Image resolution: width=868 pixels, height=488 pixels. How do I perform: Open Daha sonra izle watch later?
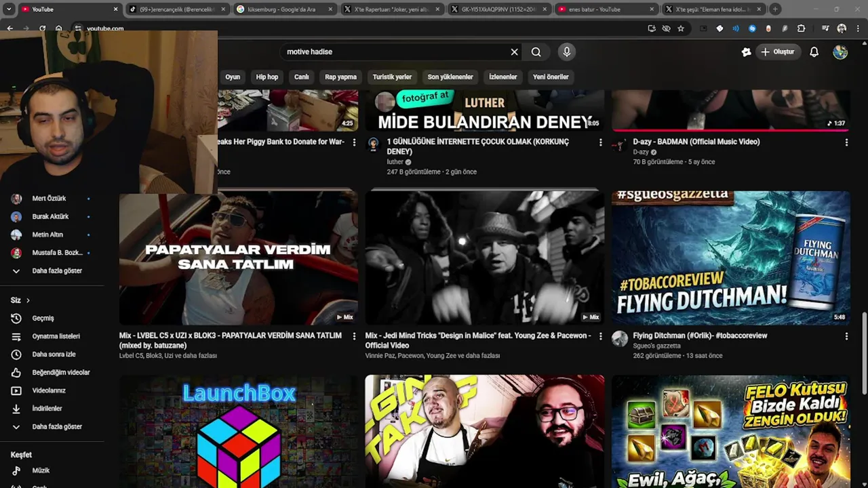[x=54, y=354]
